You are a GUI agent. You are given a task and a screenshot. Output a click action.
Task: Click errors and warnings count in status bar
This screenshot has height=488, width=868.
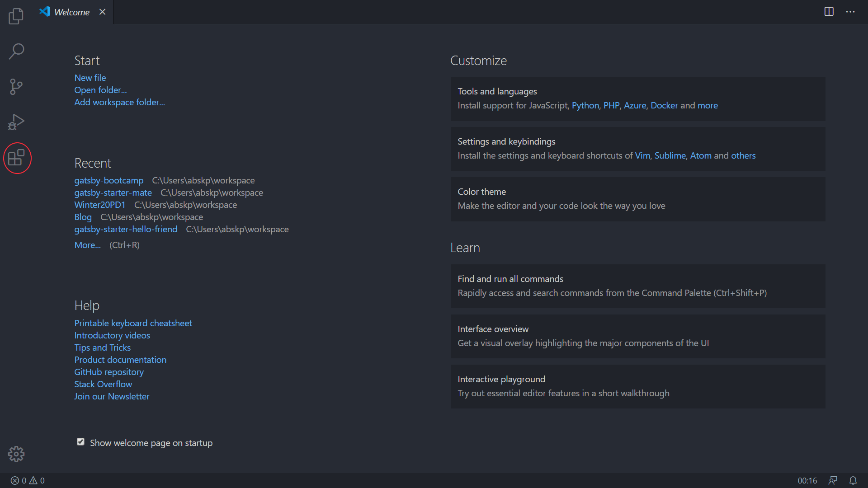[28, 480]
